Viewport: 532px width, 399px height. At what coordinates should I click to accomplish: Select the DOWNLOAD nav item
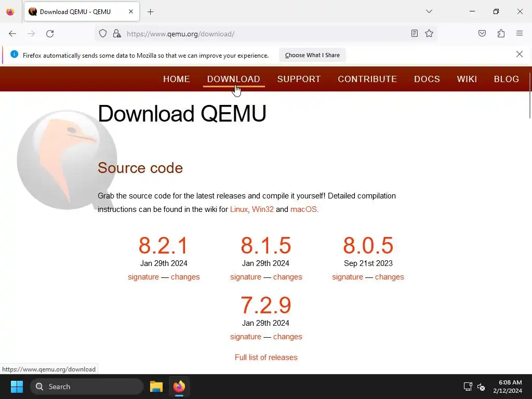click(233, 79)
